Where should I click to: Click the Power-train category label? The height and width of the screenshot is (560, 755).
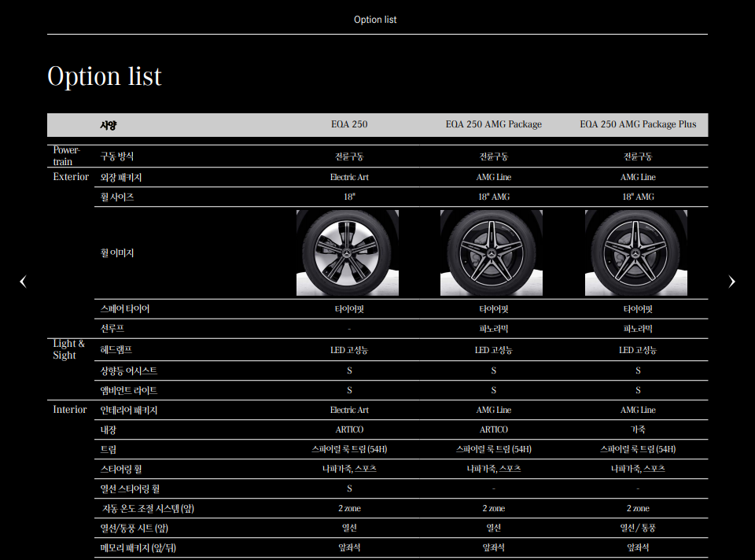66,156
